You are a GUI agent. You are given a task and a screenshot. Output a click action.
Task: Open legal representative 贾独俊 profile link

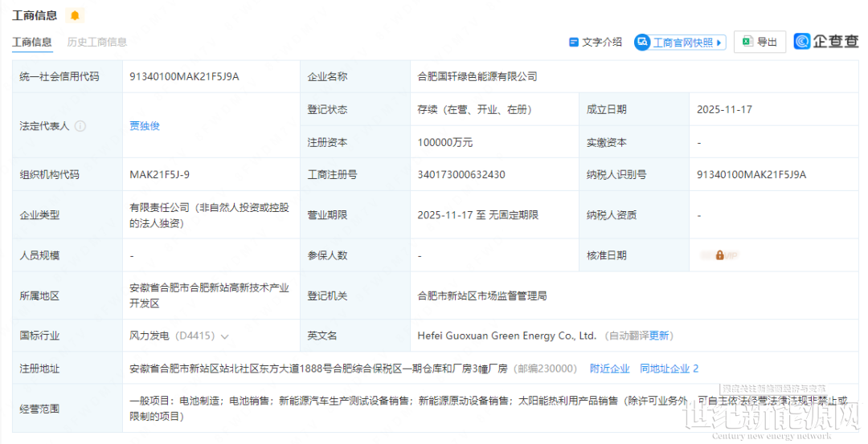coord(145,126)
